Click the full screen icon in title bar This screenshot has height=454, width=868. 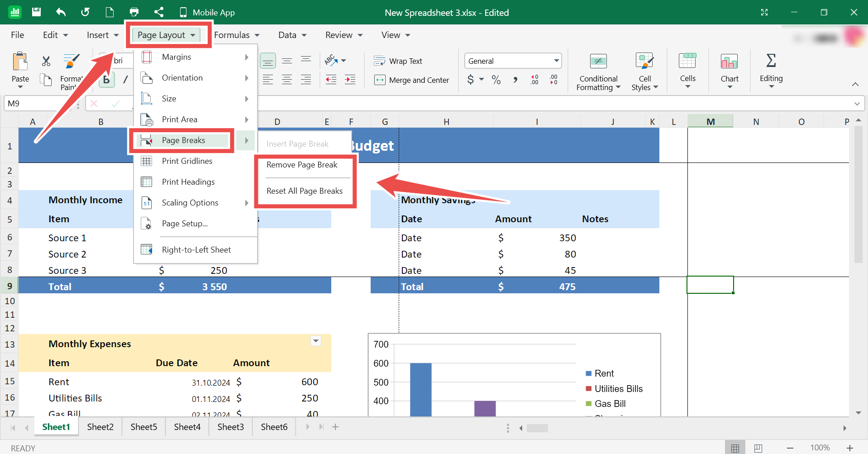tap(764, 12)
